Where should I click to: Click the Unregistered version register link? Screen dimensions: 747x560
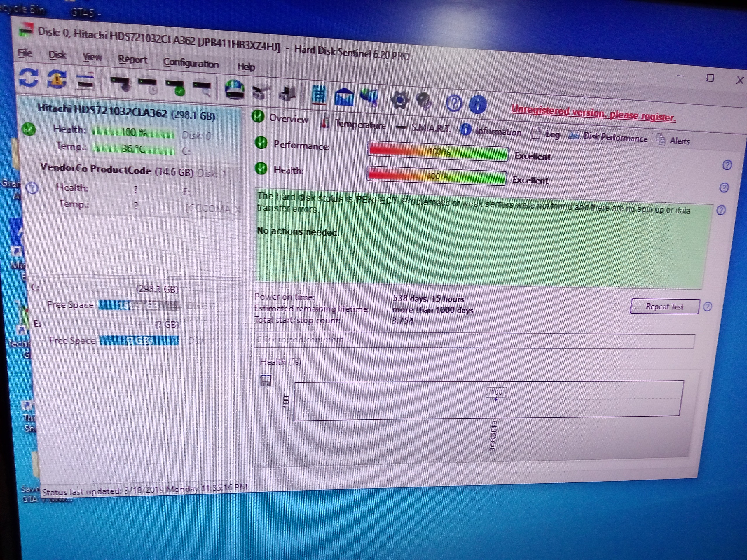593,114
